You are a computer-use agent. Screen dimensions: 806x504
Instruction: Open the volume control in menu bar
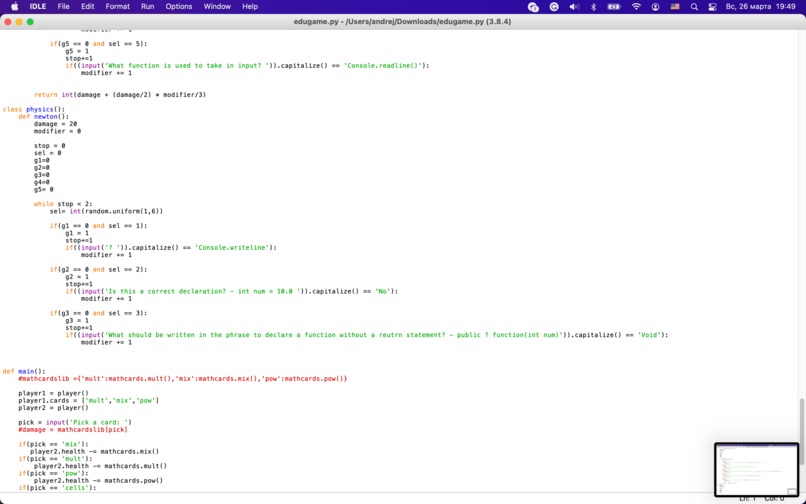pyautogui.click(x=574, y=7)
